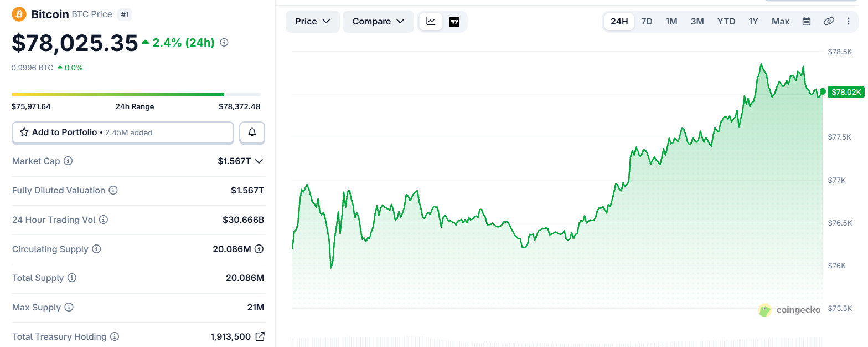Click info icon beside 20.086M circulating value
The image size is (868, 347).
[259, 249]
